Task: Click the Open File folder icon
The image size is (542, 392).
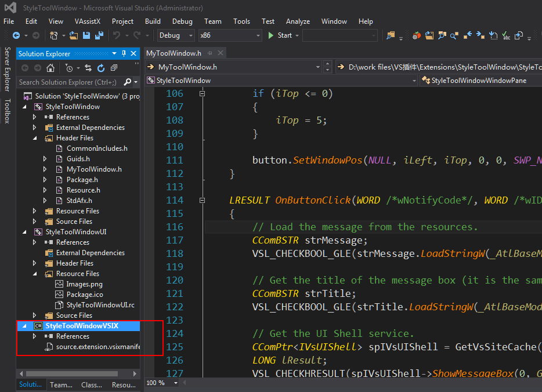Action: 74,35
